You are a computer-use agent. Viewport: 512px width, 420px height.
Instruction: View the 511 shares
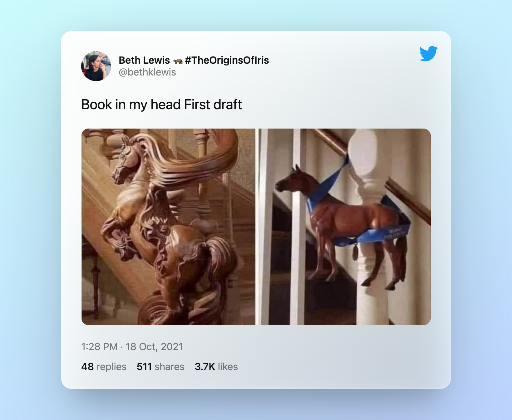click(x=160, y=367)
